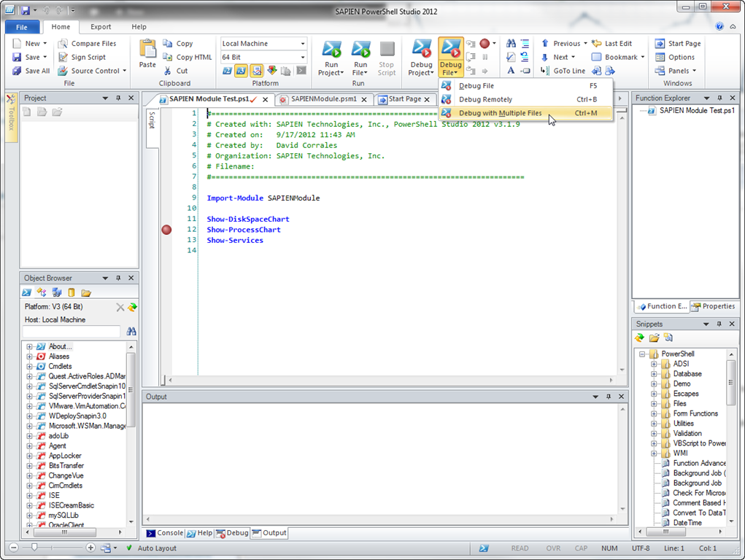745x560 pixels.
Task: Click the Options icon
Action: pyautogui.click(x=660, y=57)
